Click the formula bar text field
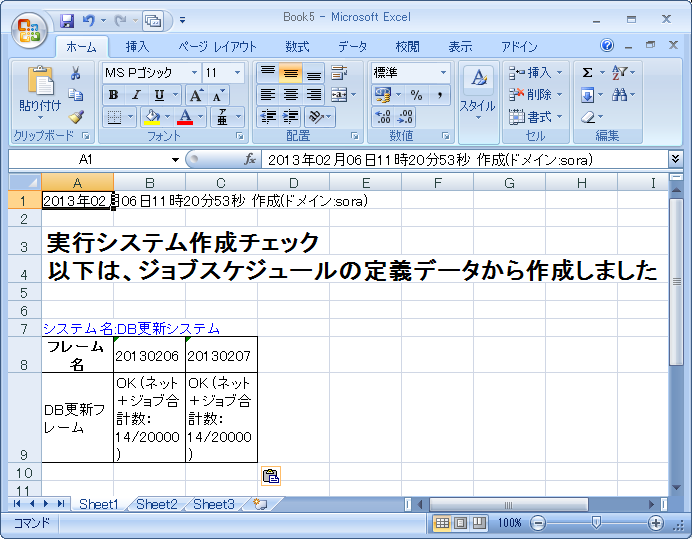This screenshot has width=692, height=539. point(464,159)
